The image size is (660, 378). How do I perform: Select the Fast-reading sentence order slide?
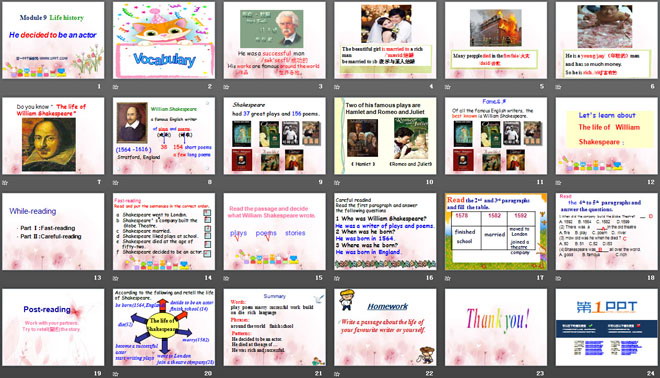(x=164, y=232)
